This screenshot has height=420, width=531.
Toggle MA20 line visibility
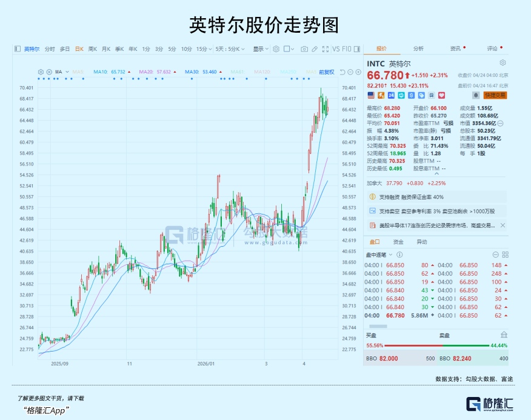tap(158, 72)
